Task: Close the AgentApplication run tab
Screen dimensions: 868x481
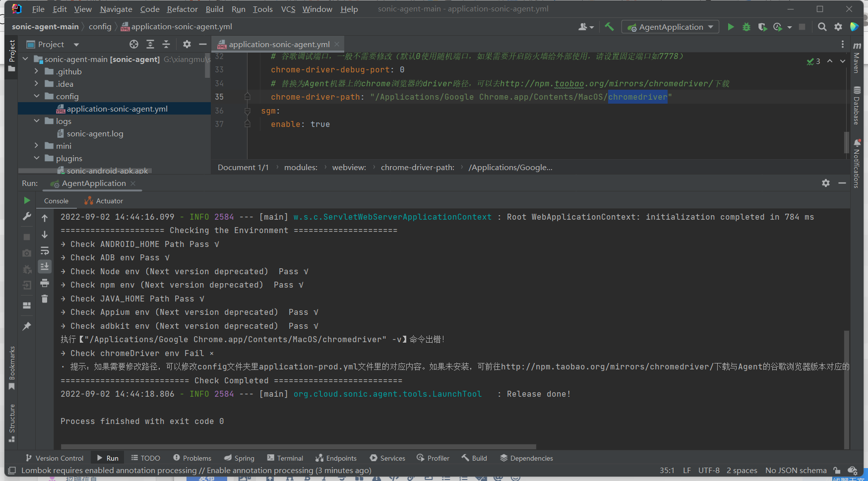Action: click(x=133, y=183)
